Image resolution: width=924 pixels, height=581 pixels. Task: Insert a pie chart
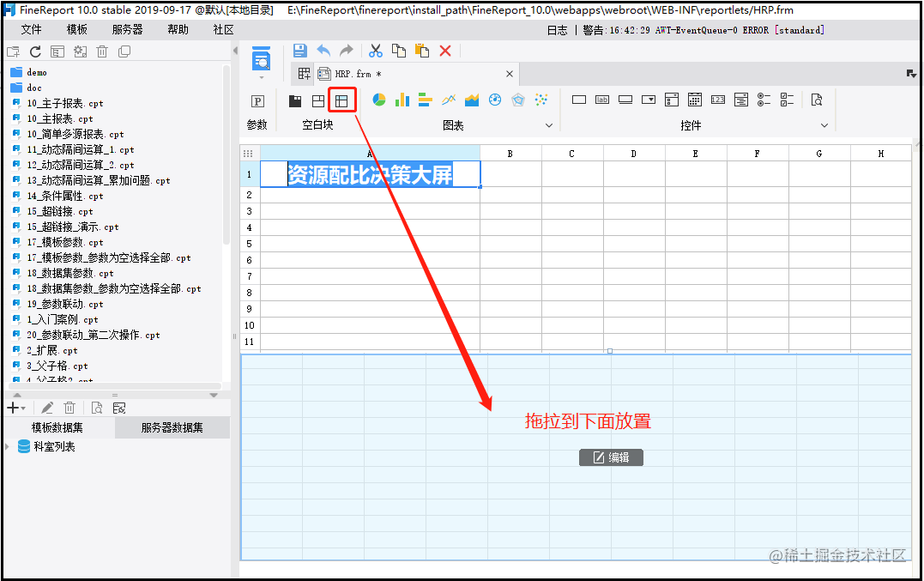[x=379, y=100]
